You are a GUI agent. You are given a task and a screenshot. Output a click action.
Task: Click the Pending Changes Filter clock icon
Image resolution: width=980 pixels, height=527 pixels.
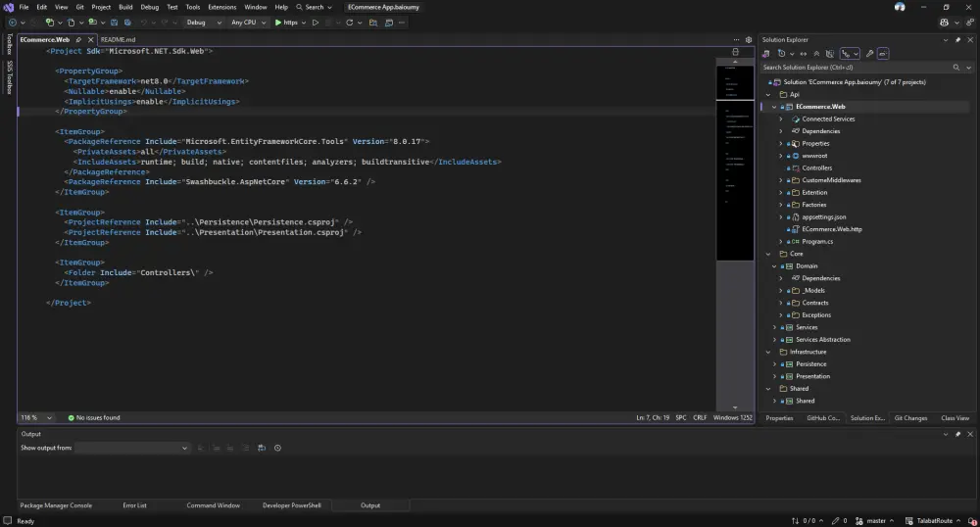point(781,54)
